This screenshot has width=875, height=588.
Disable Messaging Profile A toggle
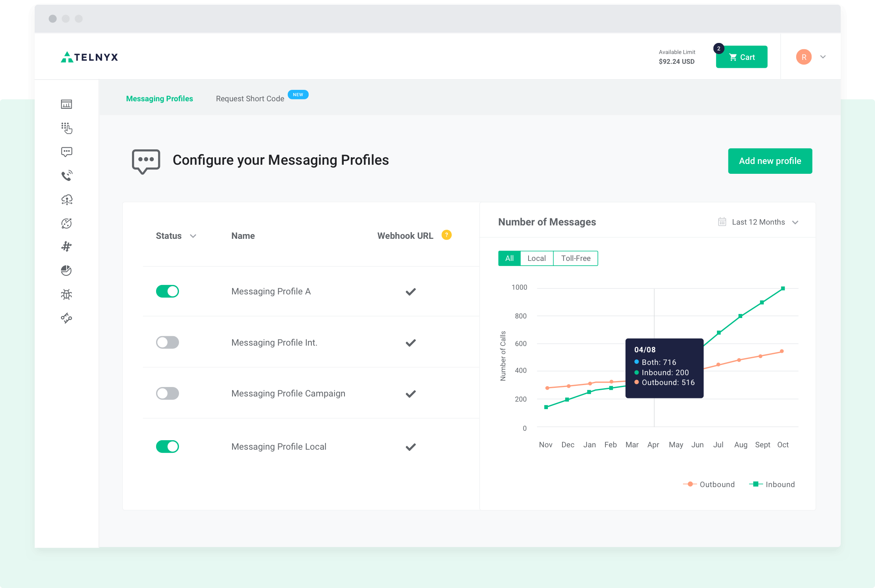(x=168, y=291)
